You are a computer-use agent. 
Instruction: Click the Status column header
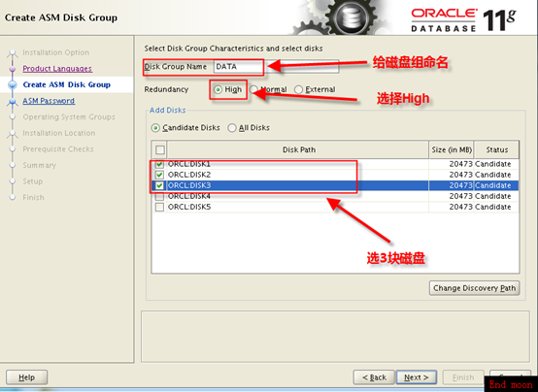tap(496, 149)
